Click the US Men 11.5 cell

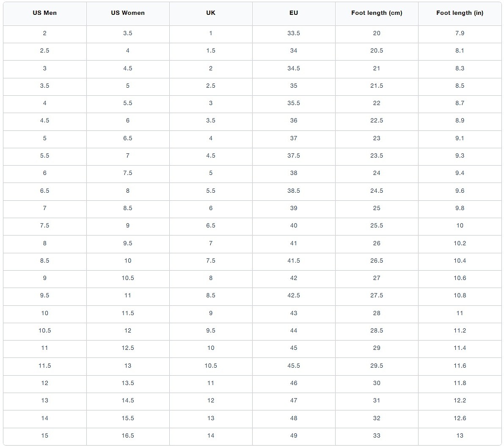pyautogui.click(x=45, y=366)
